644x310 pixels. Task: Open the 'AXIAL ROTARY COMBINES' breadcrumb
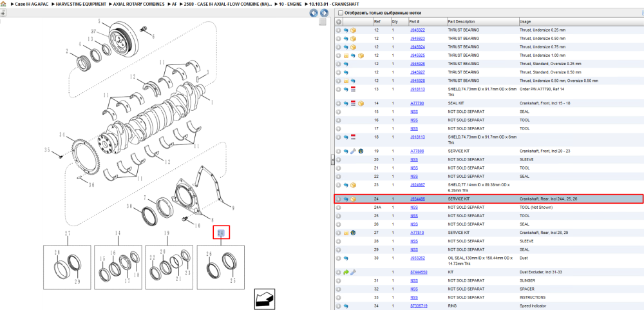[x=139, y=4]
